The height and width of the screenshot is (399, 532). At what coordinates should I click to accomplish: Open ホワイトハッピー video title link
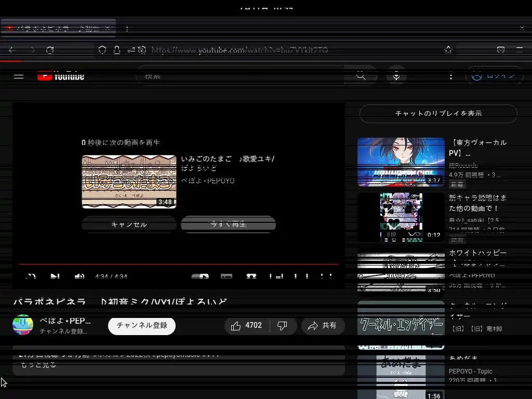point(478,258)
